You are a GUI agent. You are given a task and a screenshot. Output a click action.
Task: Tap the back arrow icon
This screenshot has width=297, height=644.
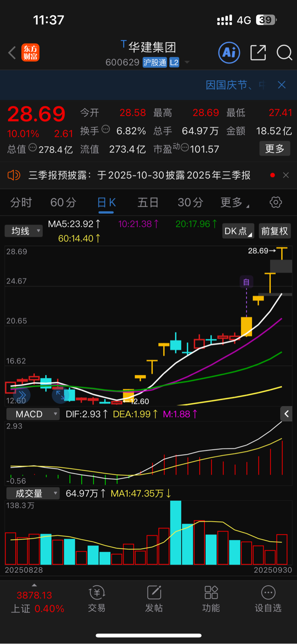(x=12, y=53)
